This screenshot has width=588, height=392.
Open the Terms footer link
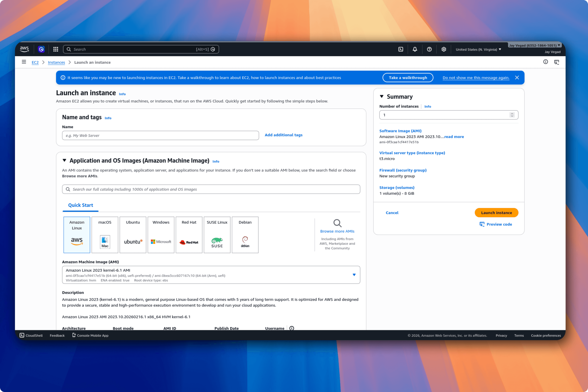click(x=519, y=335)
